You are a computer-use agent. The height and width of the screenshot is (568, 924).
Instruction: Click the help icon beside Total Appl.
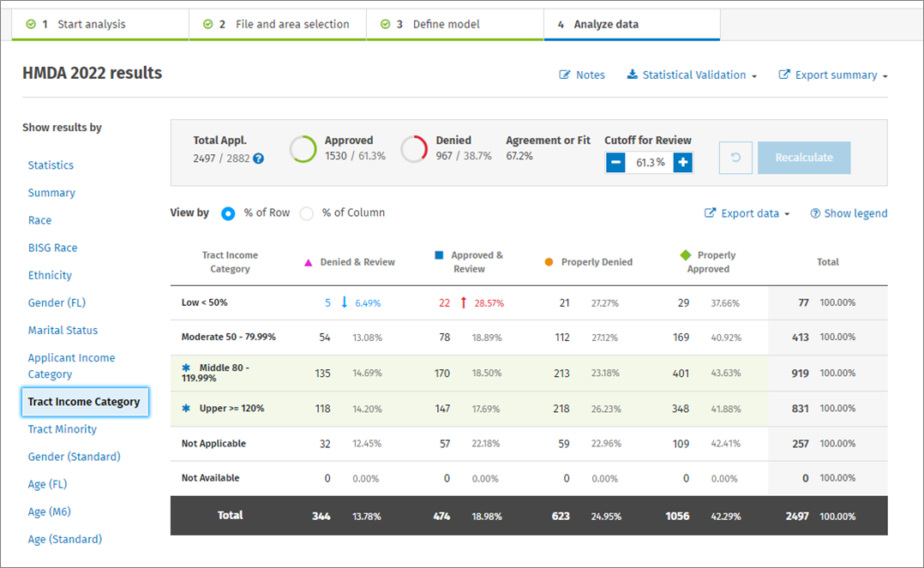258,158
